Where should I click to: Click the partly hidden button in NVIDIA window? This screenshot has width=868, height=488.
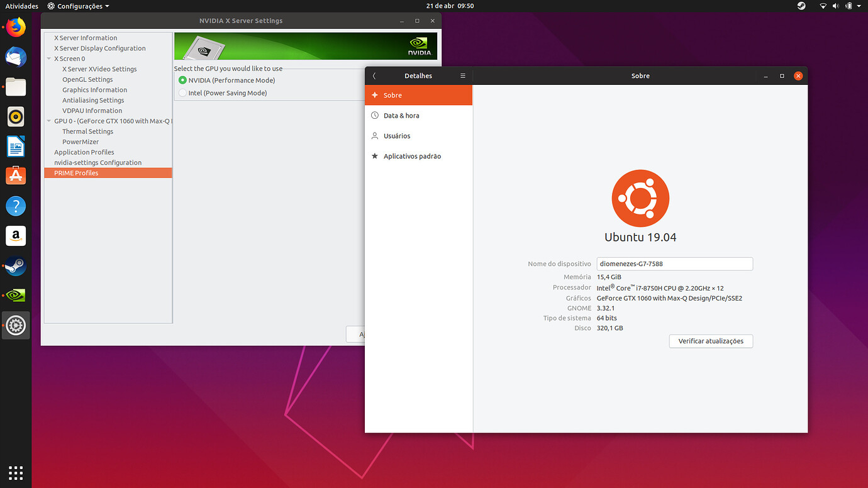point(356,335)
